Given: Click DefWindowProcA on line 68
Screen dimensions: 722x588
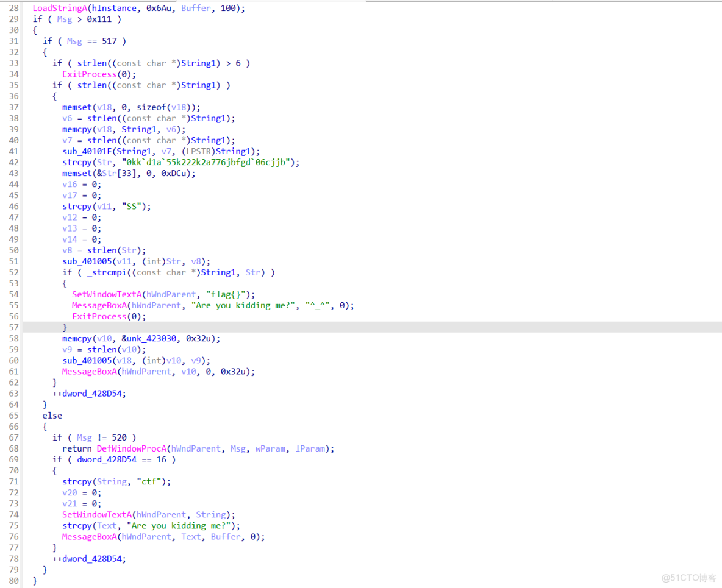Looking at the screenshot, I should click(x=131, y=449).
